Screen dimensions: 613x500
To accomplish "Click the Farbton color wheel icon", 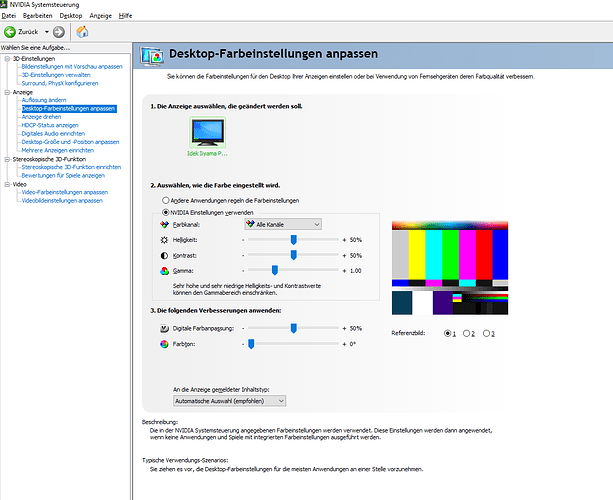I will tap(165, 343).
